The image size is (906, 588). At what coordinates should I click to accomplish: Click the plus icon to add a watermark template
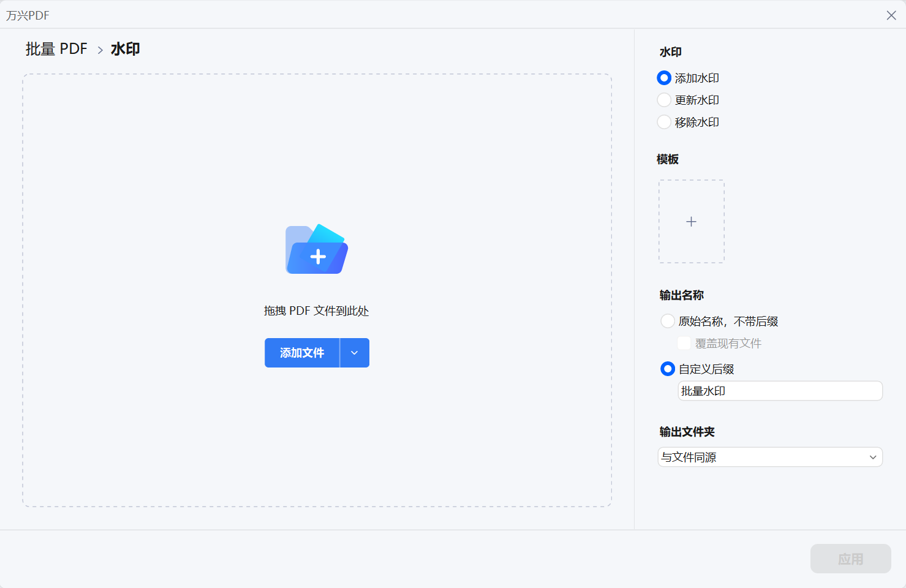(691, 221)
